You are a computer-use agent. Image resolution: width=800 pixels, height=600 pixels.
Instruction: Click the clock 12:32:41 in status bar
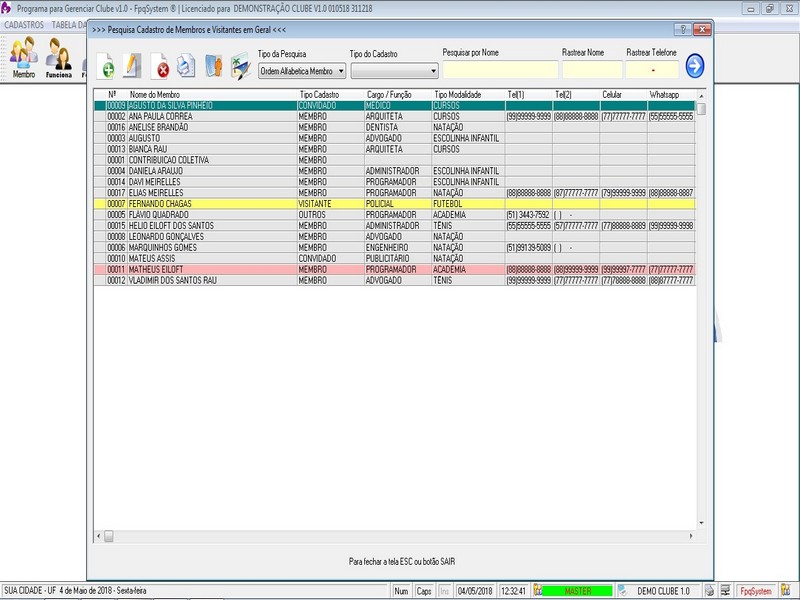(x=513, y=591)
